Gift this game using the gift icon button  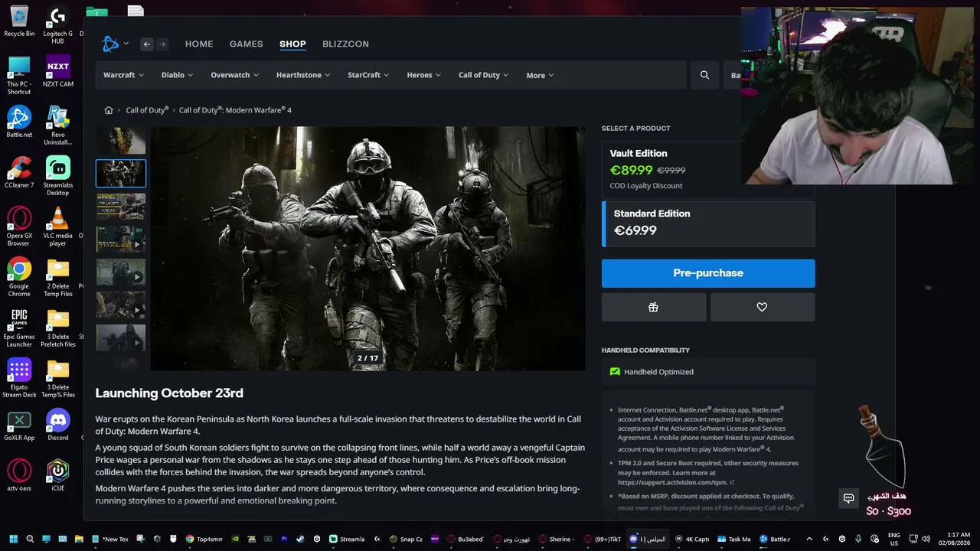click(654, 307)
